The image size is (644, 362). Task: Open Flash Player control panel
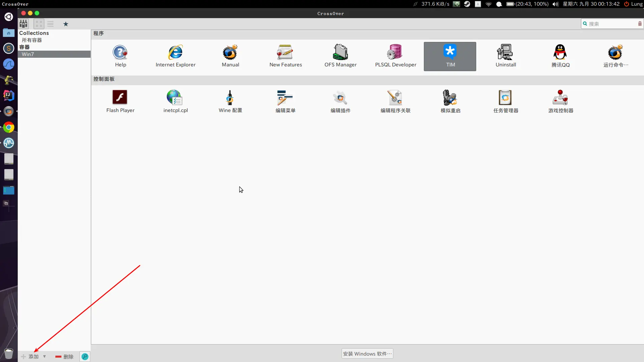click(x=120, y=102)
